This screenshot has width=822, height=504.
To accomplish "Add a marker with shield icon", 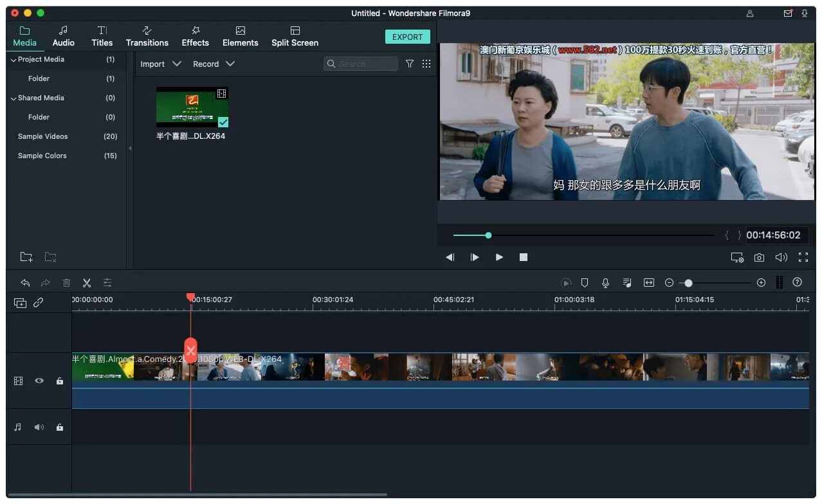I will click(x=585, y=282).
